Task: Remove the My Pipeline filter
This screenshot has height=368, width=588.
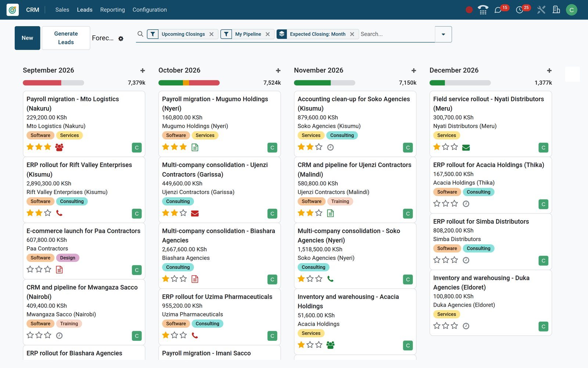Action: pos(268,34)
